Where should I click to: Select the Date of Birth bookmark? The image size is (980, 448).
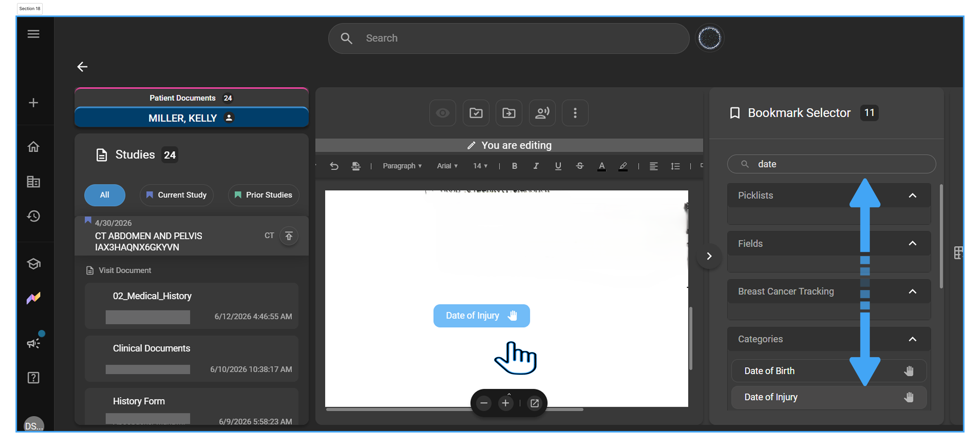point(829,371)
